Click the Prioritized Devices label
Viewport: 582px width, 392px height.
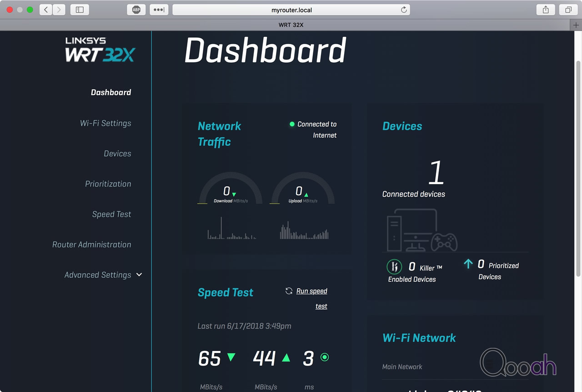point(499,271)
